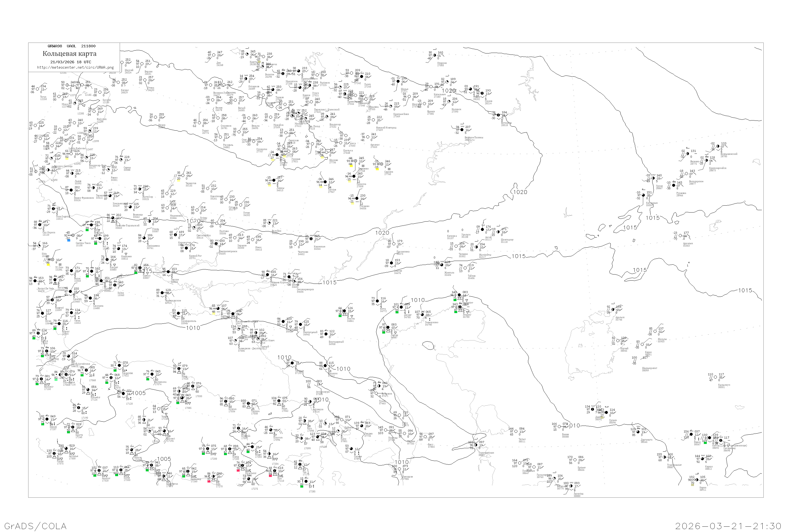Image resolution: width=798 pixels, height=532 pixels.
Task: Click the 'Кольцевая карта' map title
Action: click(69, 54)
